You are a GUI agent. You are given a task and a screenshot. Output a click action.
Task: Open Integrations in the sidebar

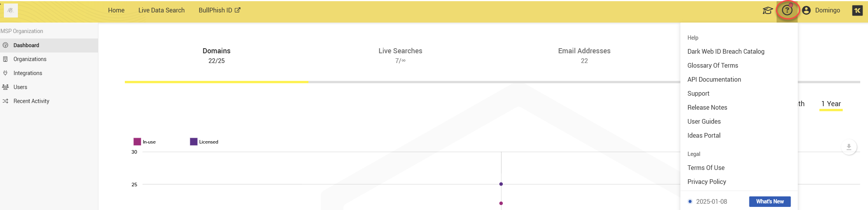pyautogui.click(x=28, y=73)
